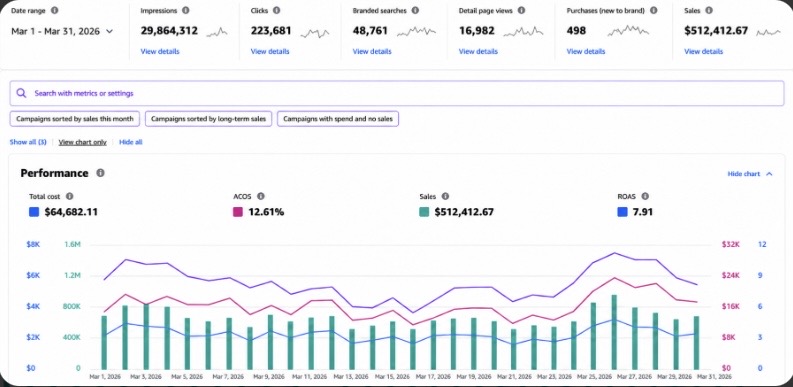Screen dimensions: 793x387
Task: Open the Mar 1 - Mar 31, 2026 dropdown
Action: click(x=62, y=31)
